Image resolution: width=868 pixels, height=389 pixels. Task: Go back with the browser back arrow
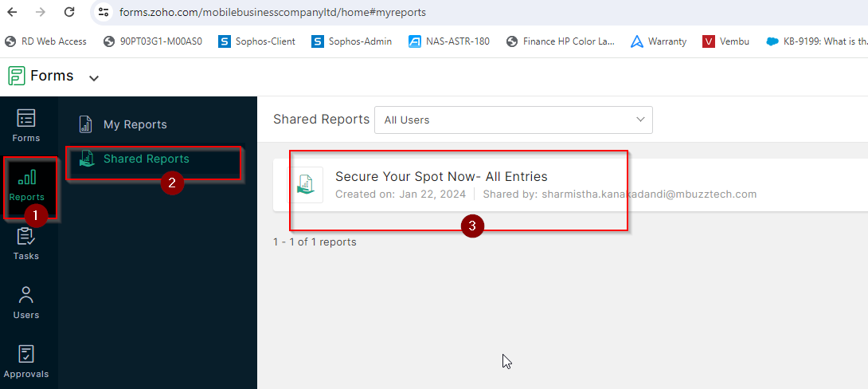pyautogui.click(x=12, y=12)
